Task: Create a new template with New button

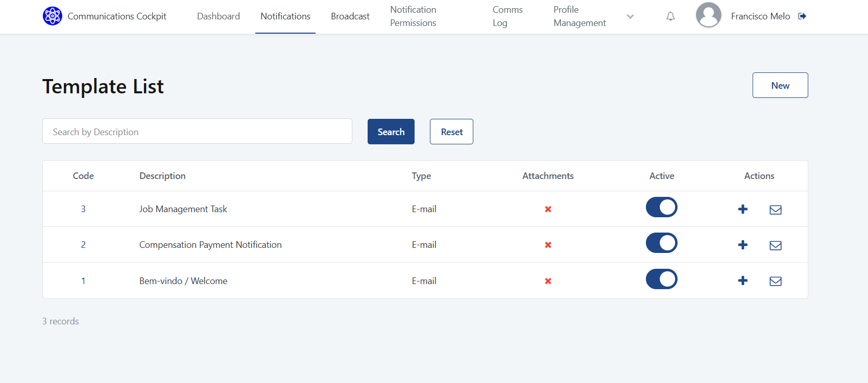Action: pos(780,85)
